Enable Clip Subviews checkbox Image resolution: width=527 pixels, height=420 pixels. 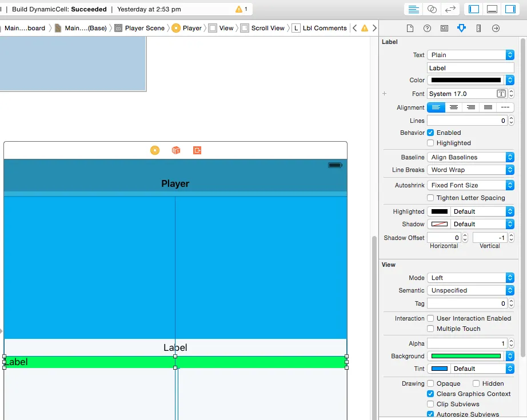click(430, 404)
